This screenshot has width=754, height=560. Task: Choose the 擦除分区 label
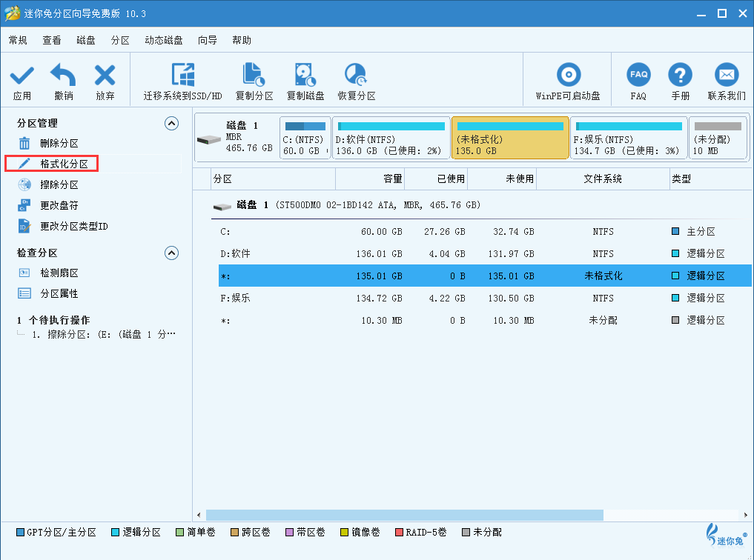click(x=59, y=184)
